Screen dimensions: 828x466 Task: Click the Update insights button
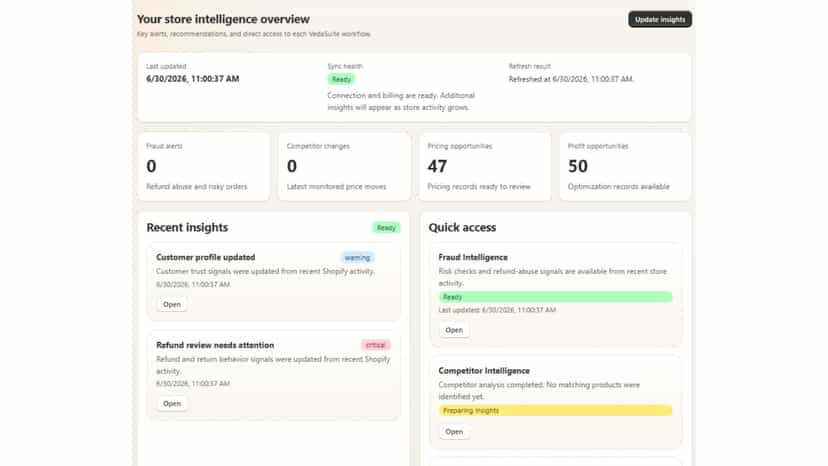click(x=660, y=20)
